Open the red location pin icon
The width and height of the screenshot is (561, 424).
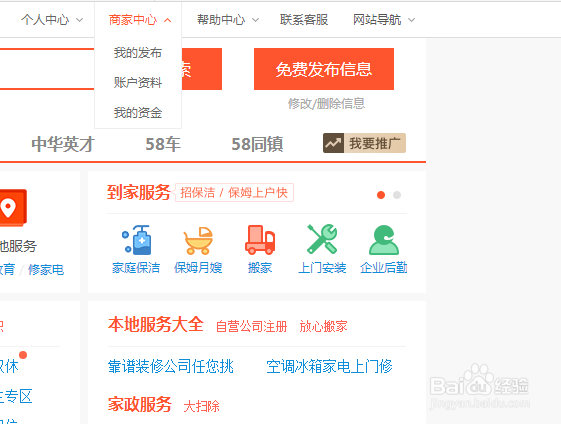point(13,208)
